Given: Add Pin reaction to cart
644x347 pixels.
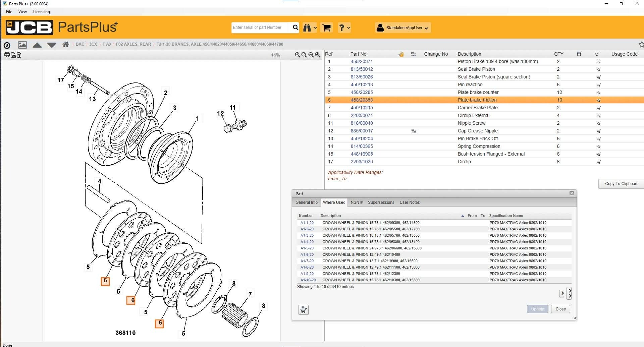Looking at the screenshot, I should point(599,85).
